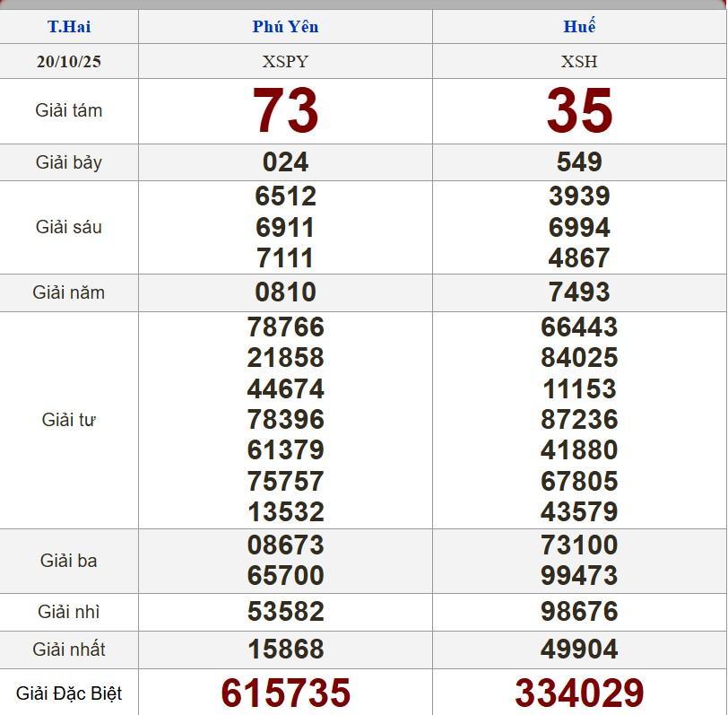Select Huế first prize number 49904

click(x=579, y=649)
